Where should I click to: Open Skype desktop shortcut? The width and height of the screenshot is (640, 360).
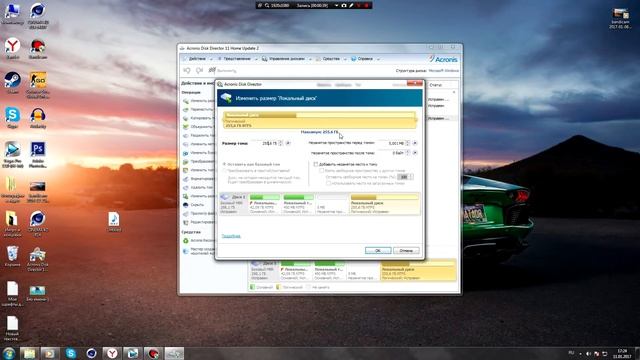pyautogui.click(x=12, y=118)
